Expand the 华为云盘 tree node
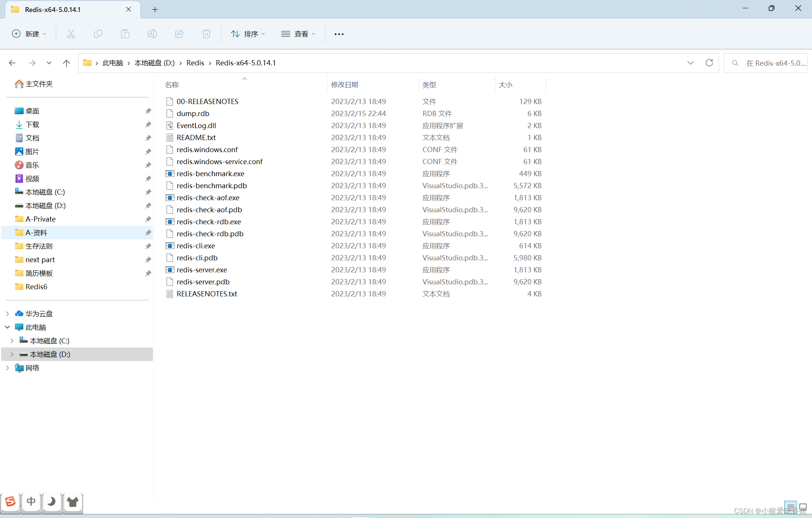The height and width of the screenshot is (518, 812). pyautogui.click(x=8, y=314)
